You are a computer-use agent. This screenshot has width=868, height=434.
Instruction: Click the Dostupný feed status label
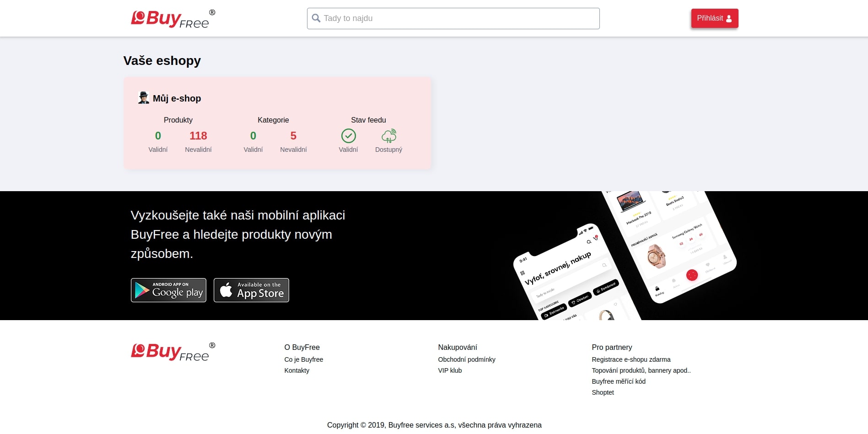(388, 150)
